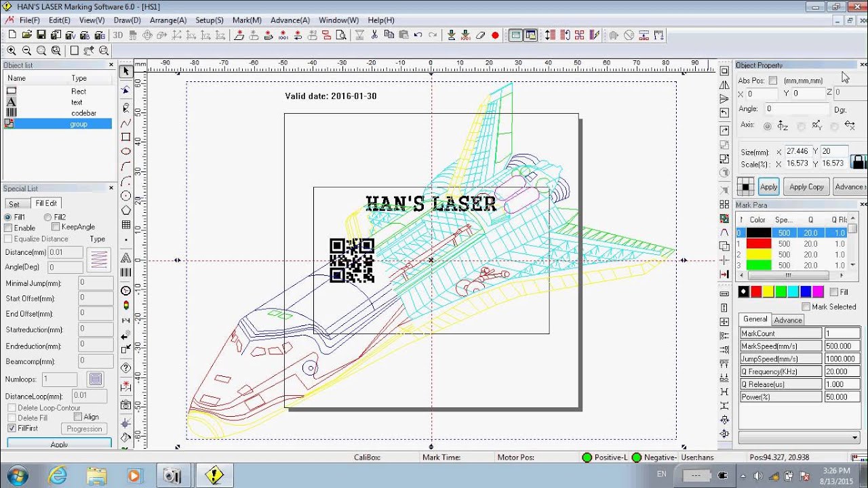The height and width of the screenshot is (488, 868).
Task: Select the barcode tool in left toolbar
Action: (x=126, y=272)
